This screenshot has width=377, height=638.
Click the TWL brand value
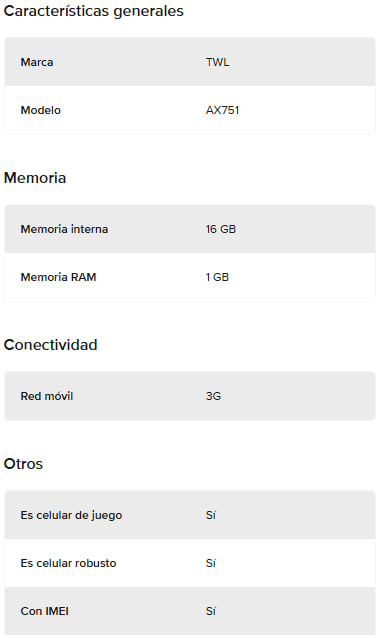tap(218, 62)
